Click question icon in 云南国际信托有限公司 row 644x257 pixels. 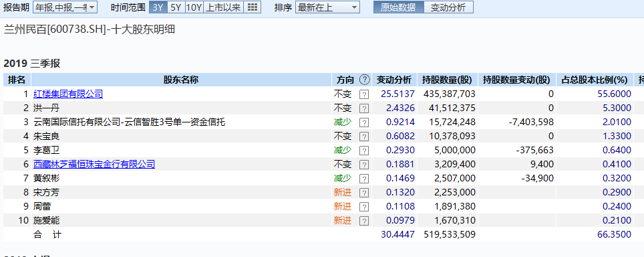[364, 122]
